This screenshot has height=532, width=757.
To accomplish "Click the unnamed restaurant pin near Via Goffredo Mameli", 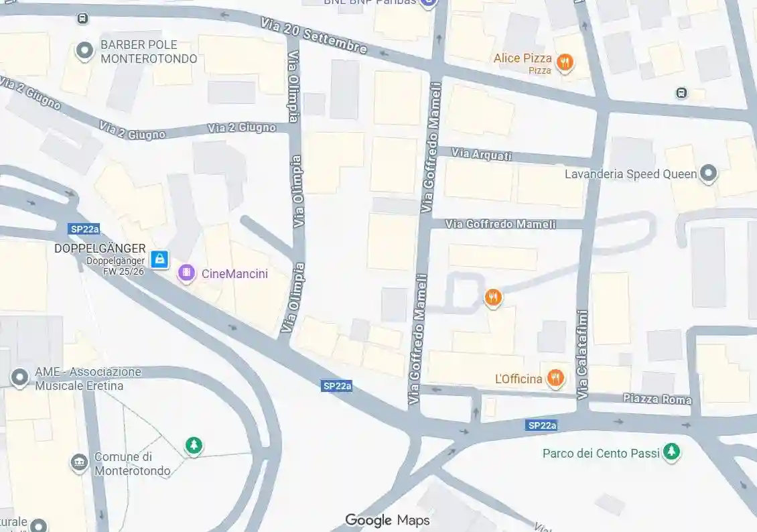I will coord(493,298).
